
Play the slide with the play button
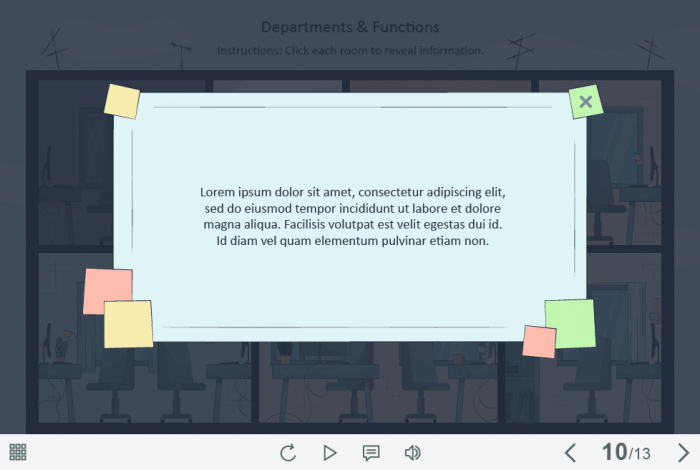coord(330,453)
